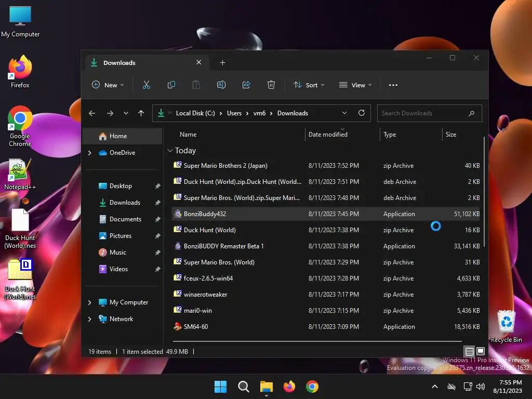Screen dimensions: 532x399
Task: Click the Cut scissors icon in toolbar
Action: pyautogui.click(x=146, y=85)
